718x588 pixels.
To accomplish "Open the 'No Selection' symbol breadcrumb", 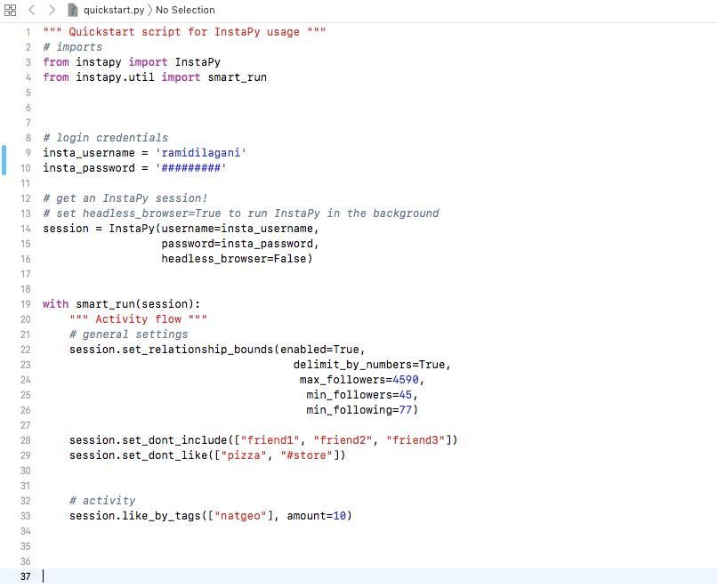I will point(185,10).
